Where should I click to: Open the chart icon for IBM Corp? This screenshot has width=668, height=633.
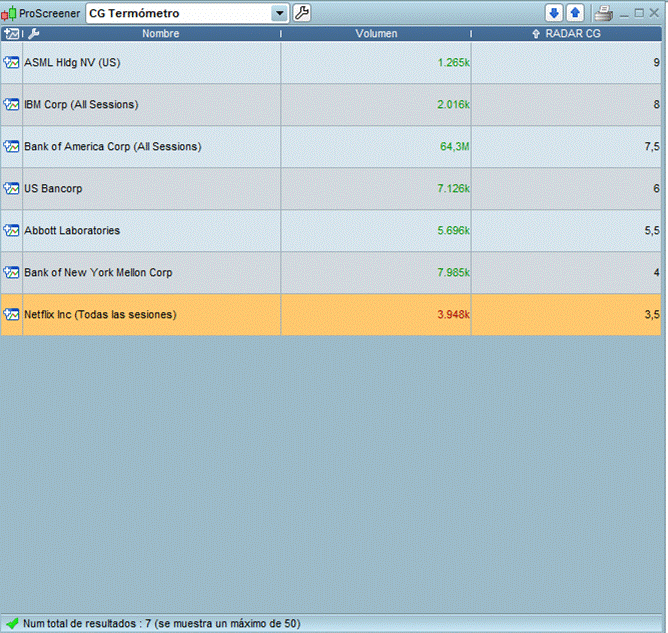click(11, 104)
